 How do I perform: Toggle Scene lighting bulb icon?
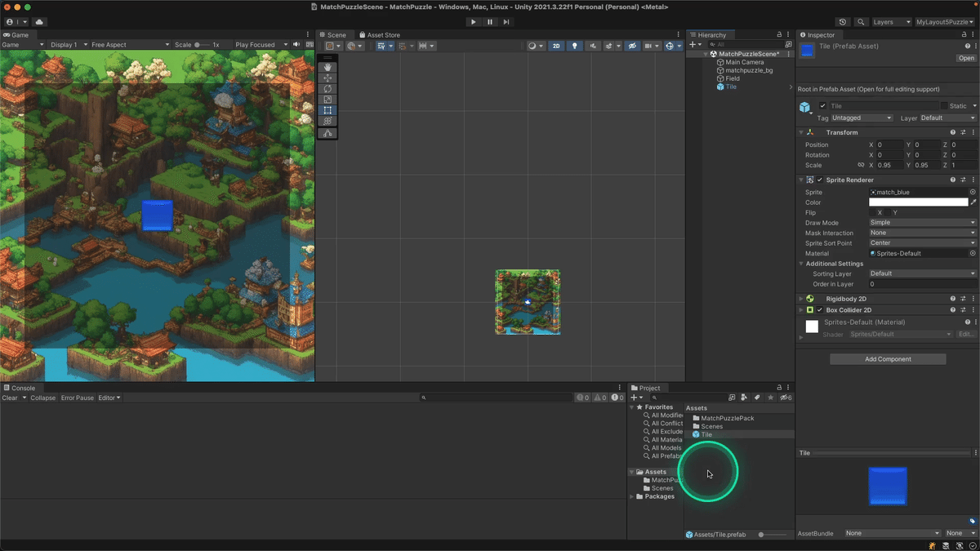pyautogui.click(x=575, y=46)
